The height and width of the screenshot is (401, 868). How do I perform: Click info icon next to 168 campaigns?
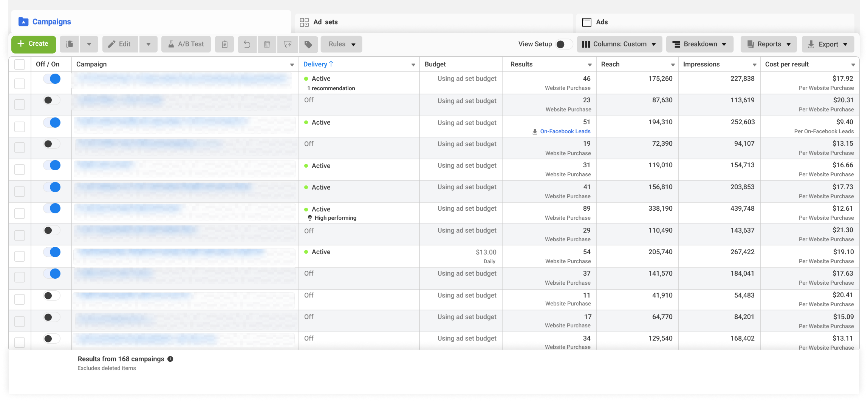point(170,359)
